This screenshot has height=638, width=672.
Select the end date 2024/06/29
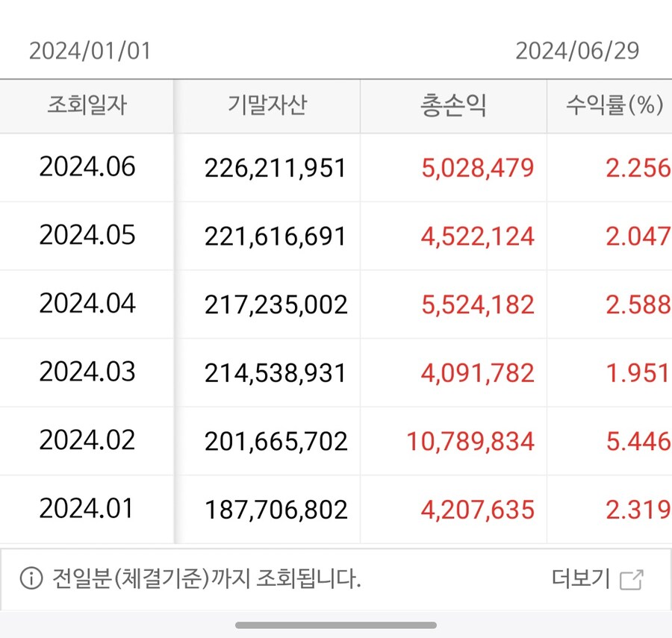[577, 51]
